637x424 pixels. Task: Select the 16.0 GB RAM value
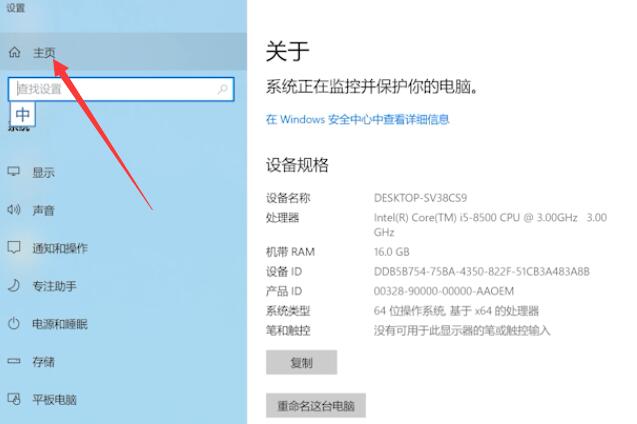click(x=392, y=252)
